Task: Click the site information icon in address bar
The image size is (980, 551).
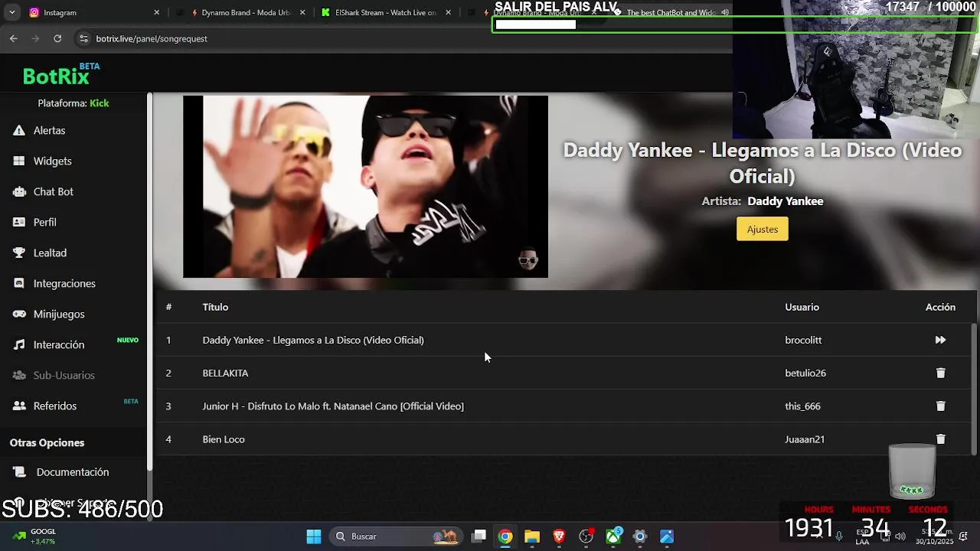Action: pyautogui.click(x=83, y=38)
